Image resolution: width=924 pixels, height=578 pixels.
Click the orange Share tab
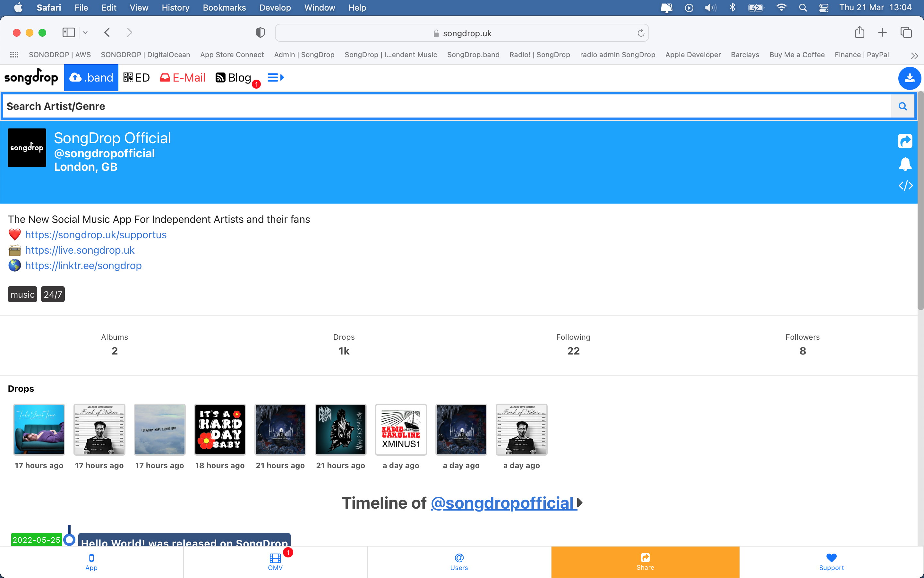[x=645, y=562]
